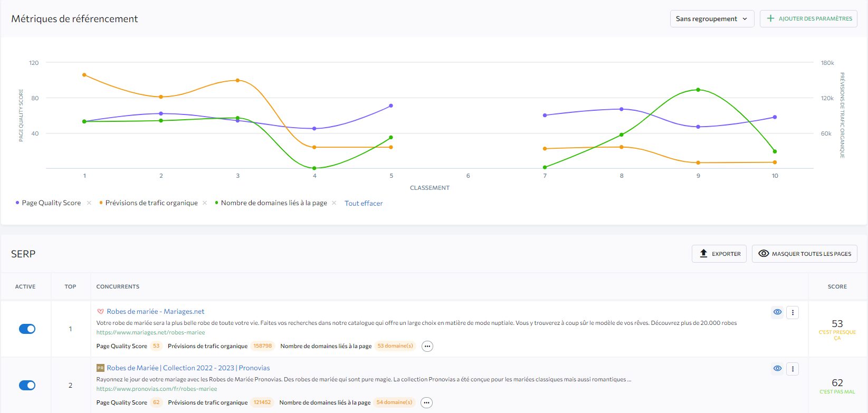
Task: Hide Mariages.net page with eye icon
Action: (x=777, y=312)
